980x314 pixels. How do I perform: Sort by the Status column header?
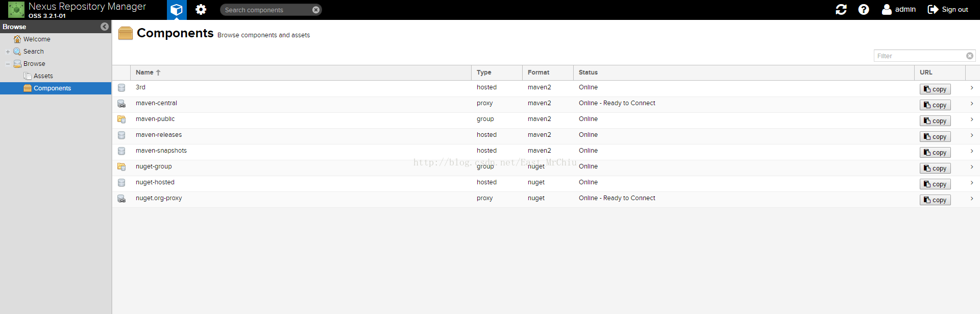pyautogui.click(x=744, y=73)
